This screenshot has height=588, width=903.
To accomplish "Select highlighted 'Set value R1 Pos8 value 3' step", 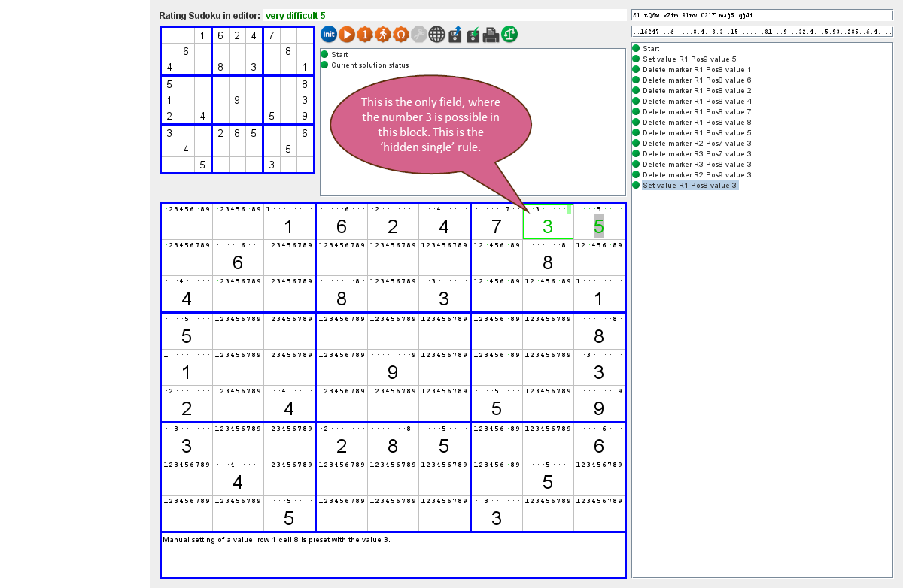I will click(x=686, y=185).
